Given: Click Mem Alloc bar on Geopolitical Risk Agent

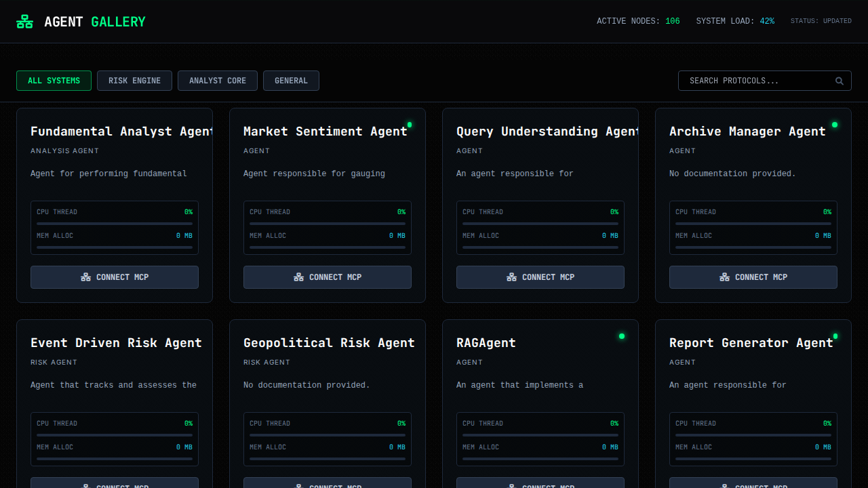Looking at the screenshot, I should (328, 458).
